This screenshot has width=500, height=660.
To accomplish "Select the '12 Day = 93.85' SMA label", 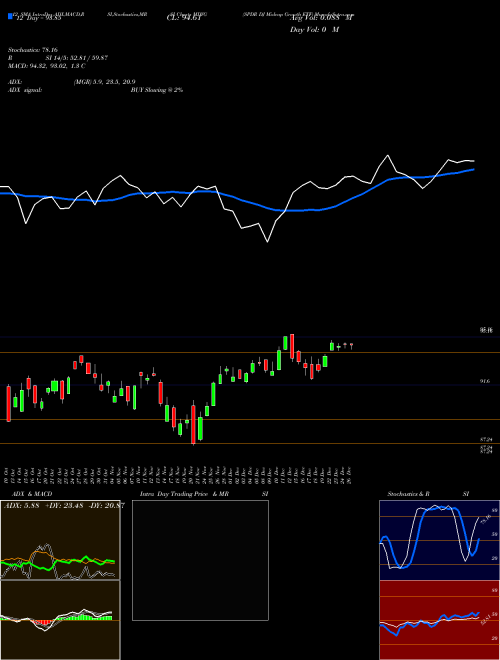I will (x=39, y=18).
